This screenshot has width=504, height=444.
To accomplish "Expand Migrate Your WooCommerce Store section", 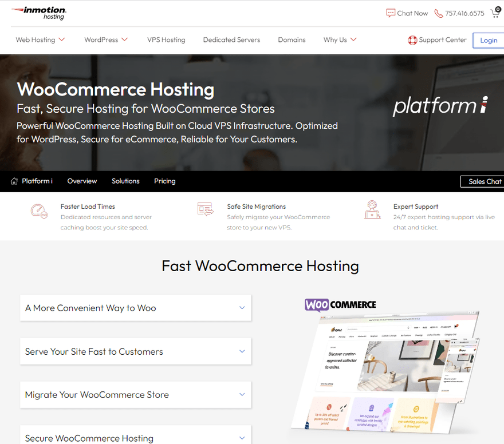I will click(135, 395).
